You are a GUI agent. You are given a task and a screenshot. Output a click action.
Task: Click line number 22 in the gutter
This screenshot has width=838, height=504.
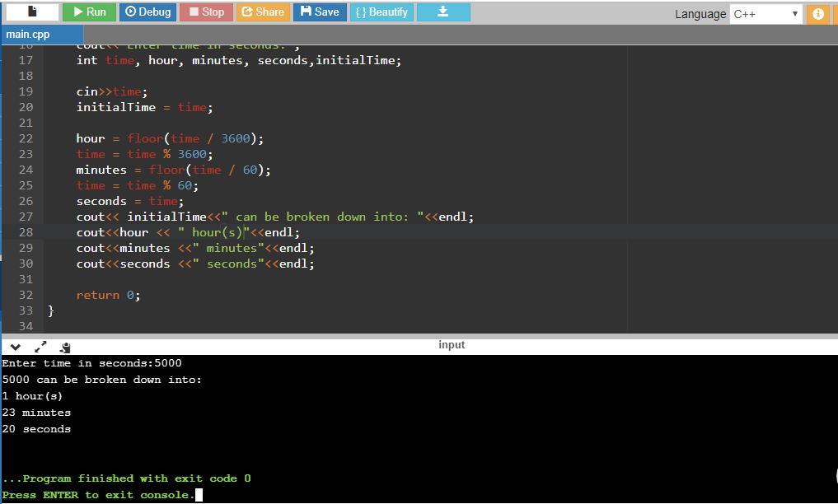pos(26,138)
